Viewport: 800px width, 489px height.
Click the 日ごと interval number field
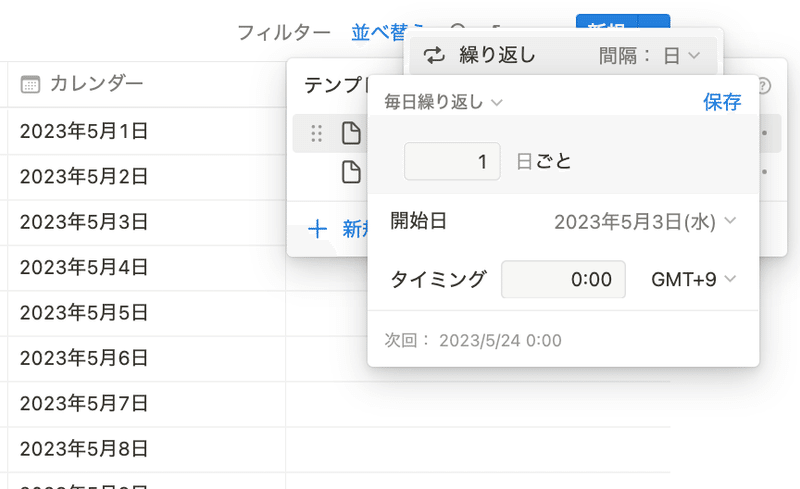tap(452, 161)
